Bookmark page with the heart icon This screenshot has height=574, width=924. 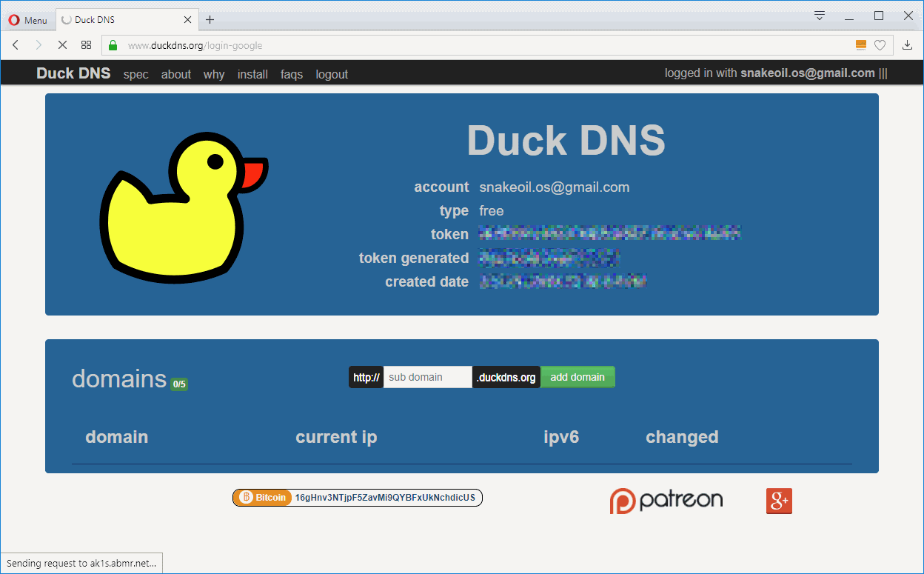tap(880, 45)
